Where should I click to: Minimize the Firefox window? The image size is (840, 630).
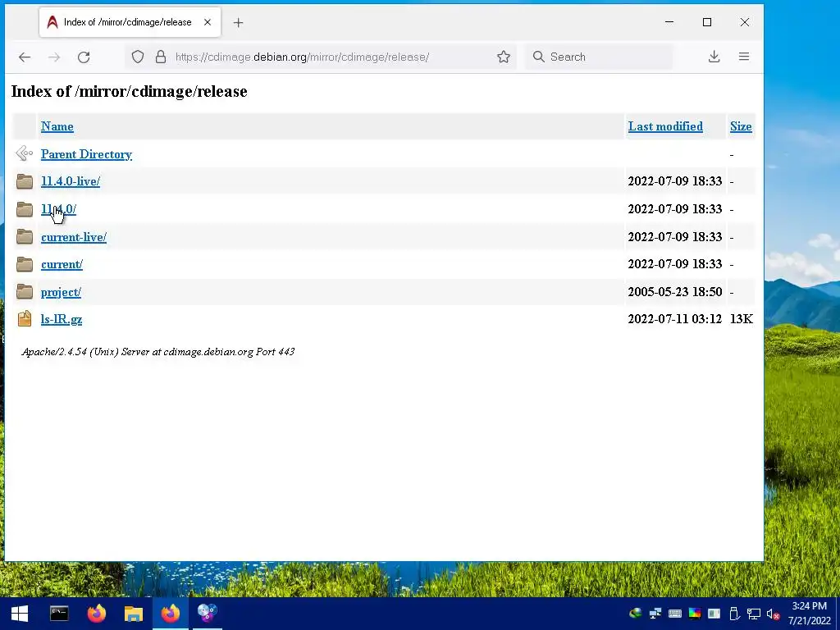pyautogui.click(x=669, y=22)
